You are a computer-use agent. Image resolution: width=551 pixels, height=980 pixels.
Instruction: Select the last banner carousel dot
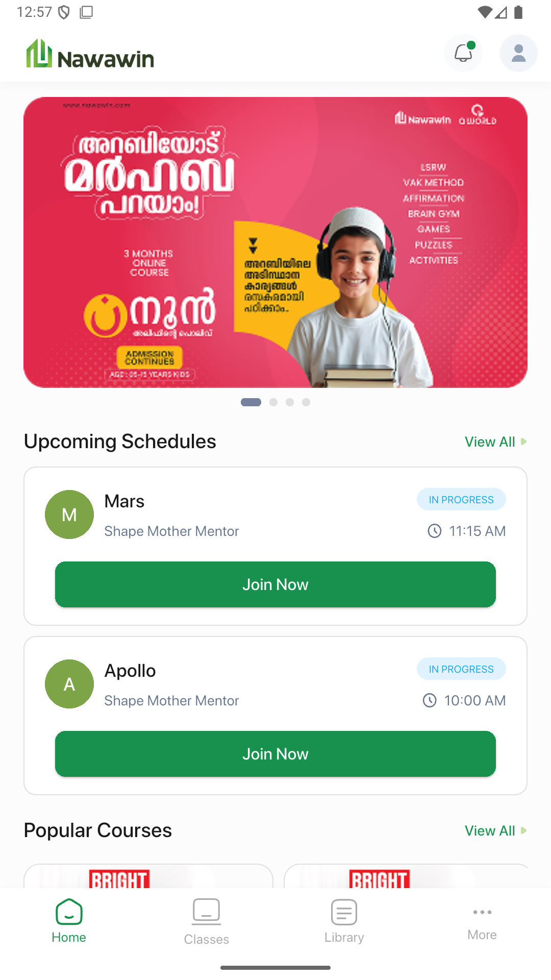point(306,402)
